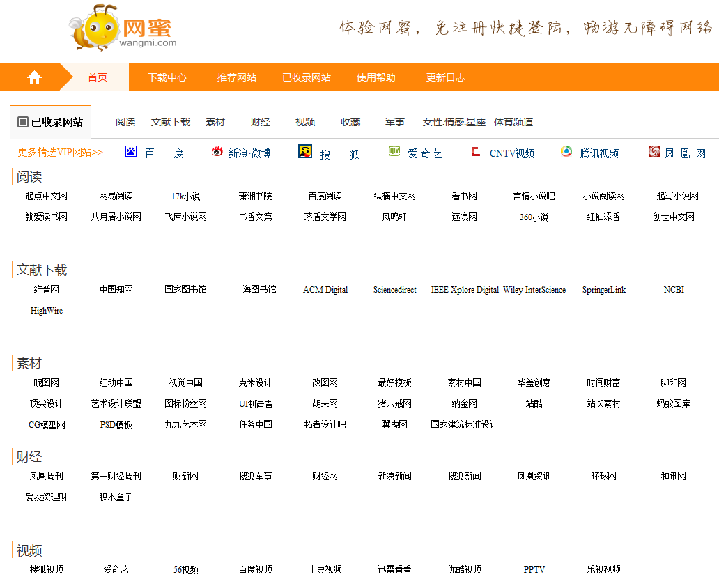Select the 文献下载 category tab
Screen dimensions: 719x588
tap(171, 122)
